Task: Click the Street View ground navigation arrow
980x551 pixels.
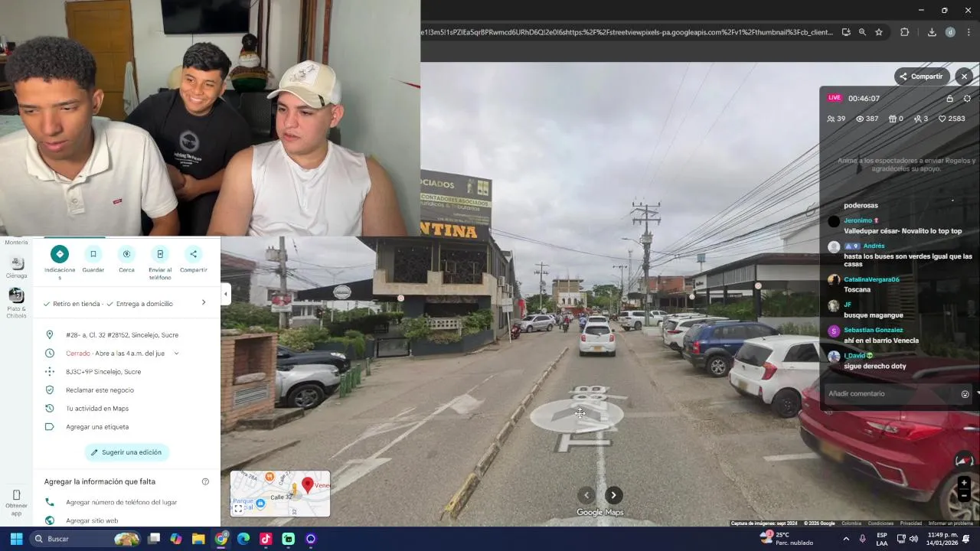Action: [x=577, y=414]
